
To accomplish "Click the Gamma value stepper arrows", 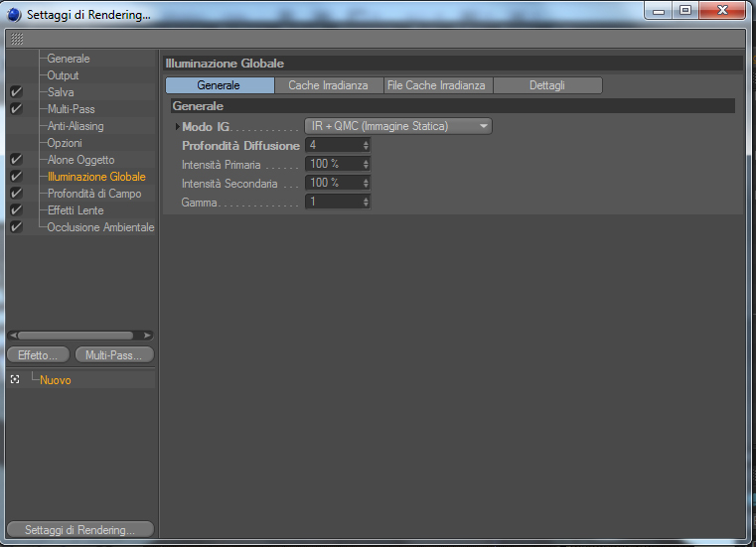I will 366,202.
